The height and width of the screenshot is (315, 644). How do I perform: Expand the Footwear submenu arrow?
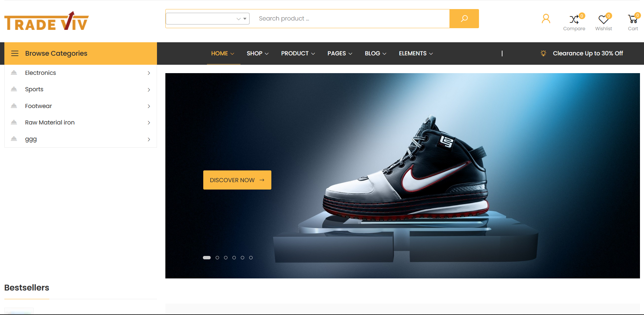coord(149,106)
